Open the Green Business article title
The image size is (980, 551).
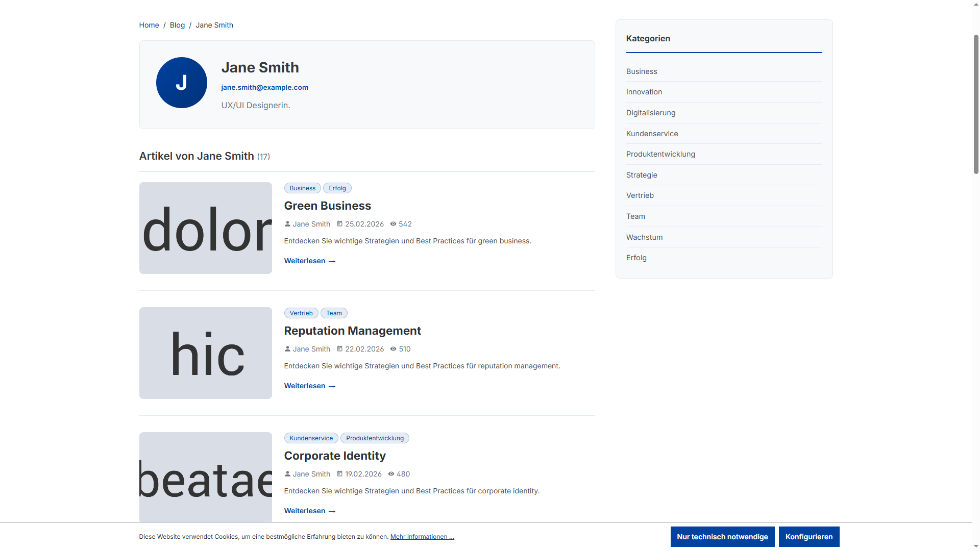coord(328,206)
